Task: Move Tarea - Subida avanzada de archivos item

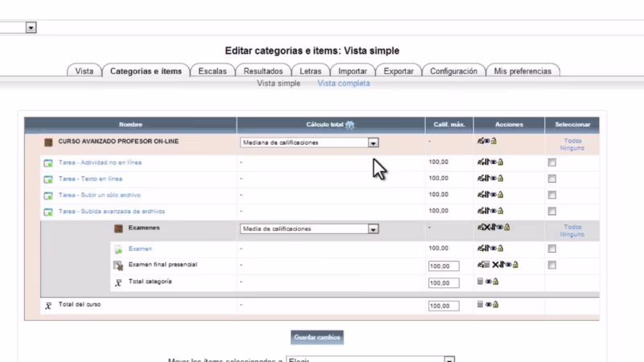Action: click(486, 211)
